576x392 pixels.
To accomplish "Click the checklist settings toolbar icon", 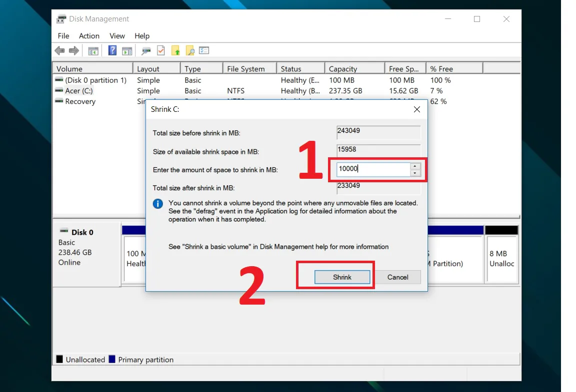I will 204,50.
